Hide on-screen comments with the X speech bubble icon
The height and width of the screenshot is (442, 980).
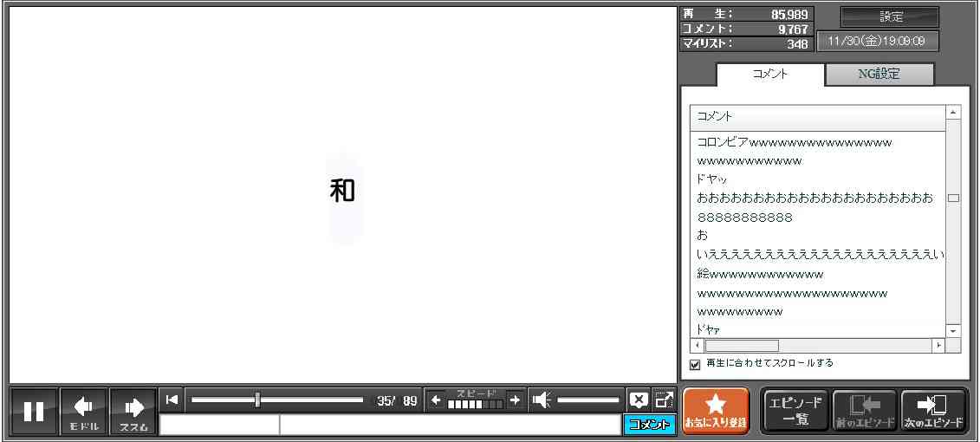[639, 400]
